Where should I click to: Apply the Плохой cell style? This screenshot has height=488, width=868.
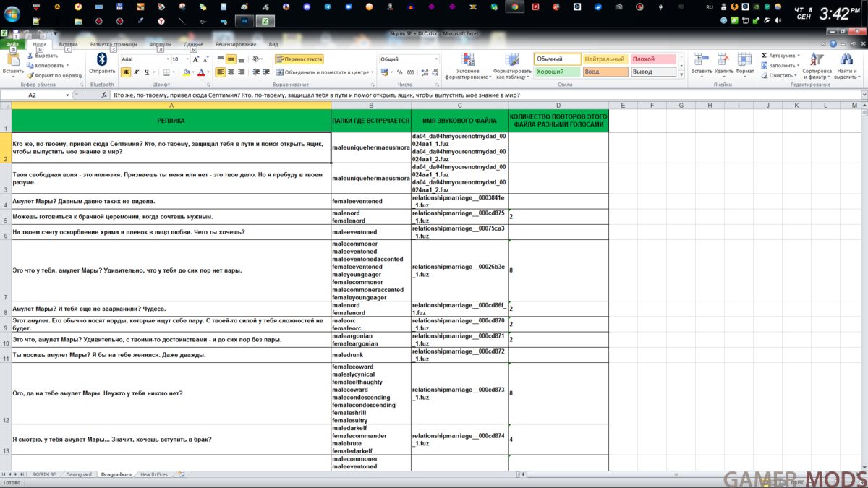(x=653, y=59)
